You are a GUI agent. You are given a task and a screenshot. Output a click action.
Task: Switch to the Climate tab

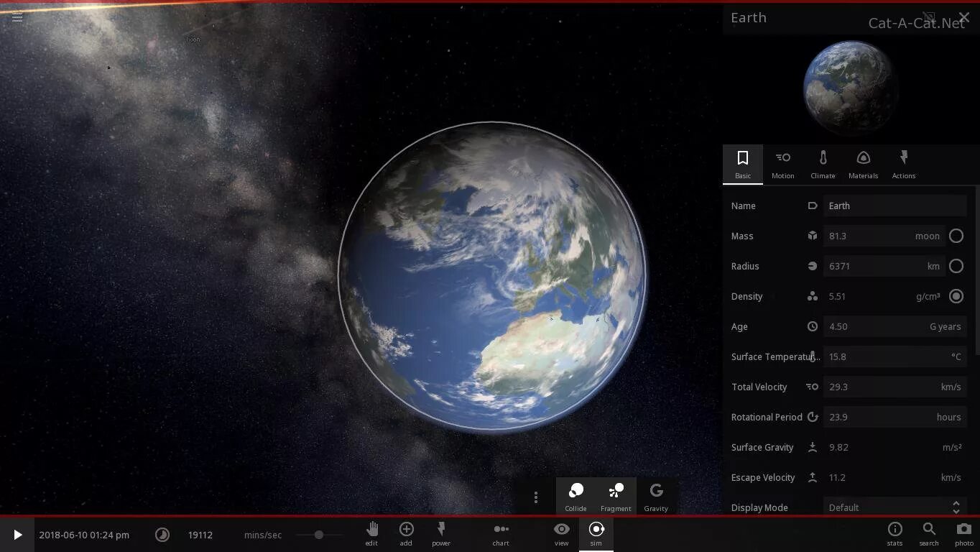pos(823,165)
